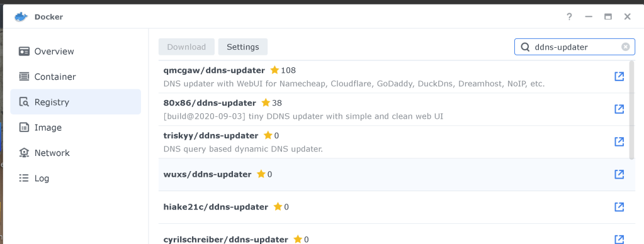Click the search magnifier icon
The width and height of the screenshot is (644, 244).
tap(525, 47)
